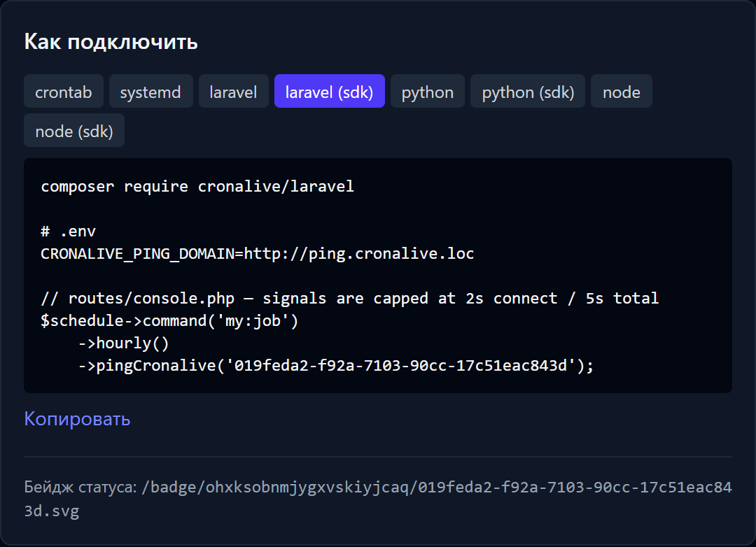Screen dimensions: 756x547
Task: Click the 'Как подключить' heading
Action: [111, 42]
